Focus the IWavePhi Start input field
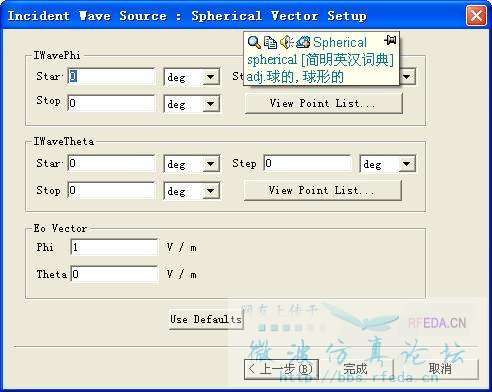The height and width of the screenshot is (392, 492). coord(111,77)
